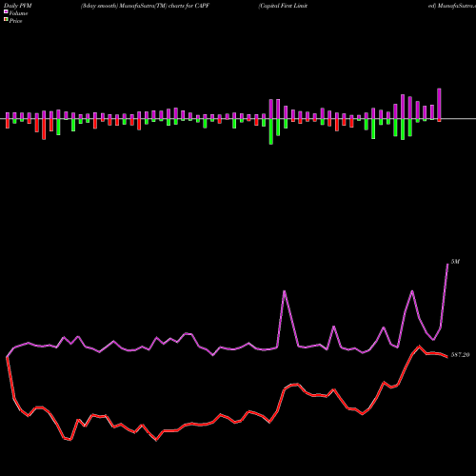Click the '(Capital First Limit' company name text
Screen dimensions: 476x476
click(x=283, y=6)
